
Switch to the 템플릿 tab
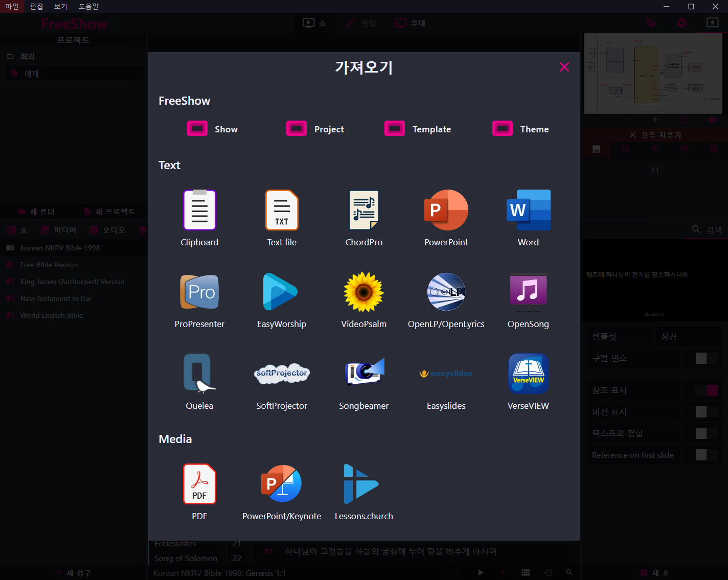click(x=621, y=337)
